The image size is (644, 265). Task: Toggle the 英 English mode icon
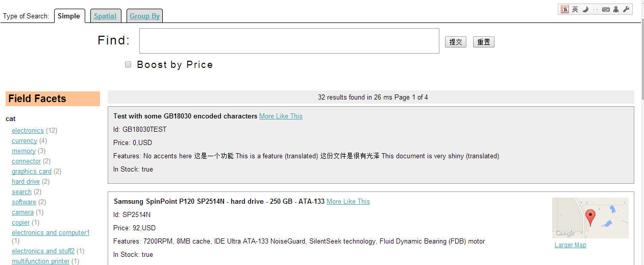(575, 9)
